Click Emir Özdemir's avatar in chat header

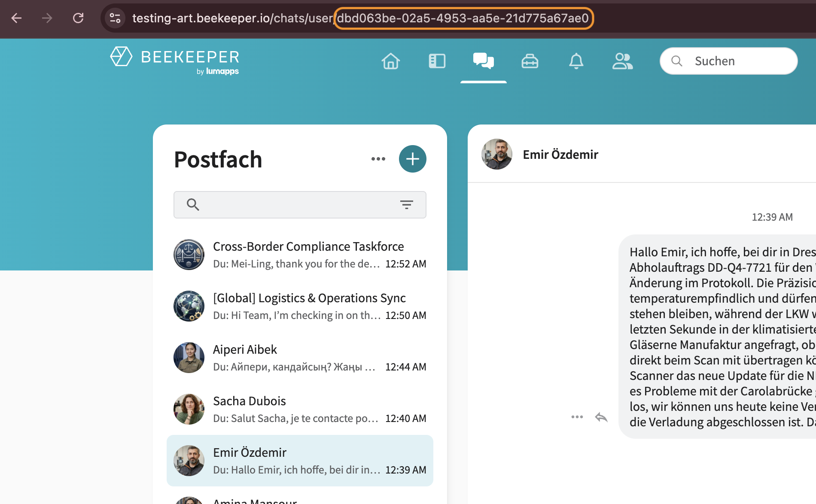[497, 154]
